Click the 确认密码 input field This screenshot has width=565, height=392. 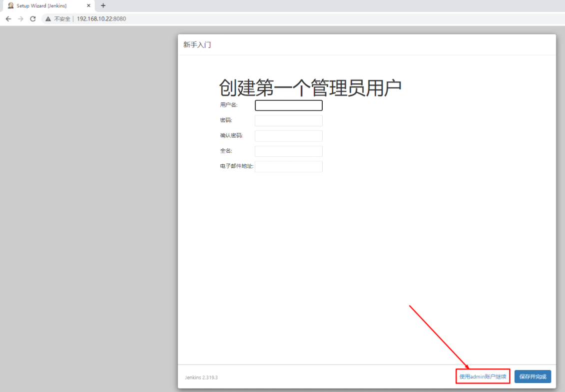pyautogui.click(x=289, y=136)
